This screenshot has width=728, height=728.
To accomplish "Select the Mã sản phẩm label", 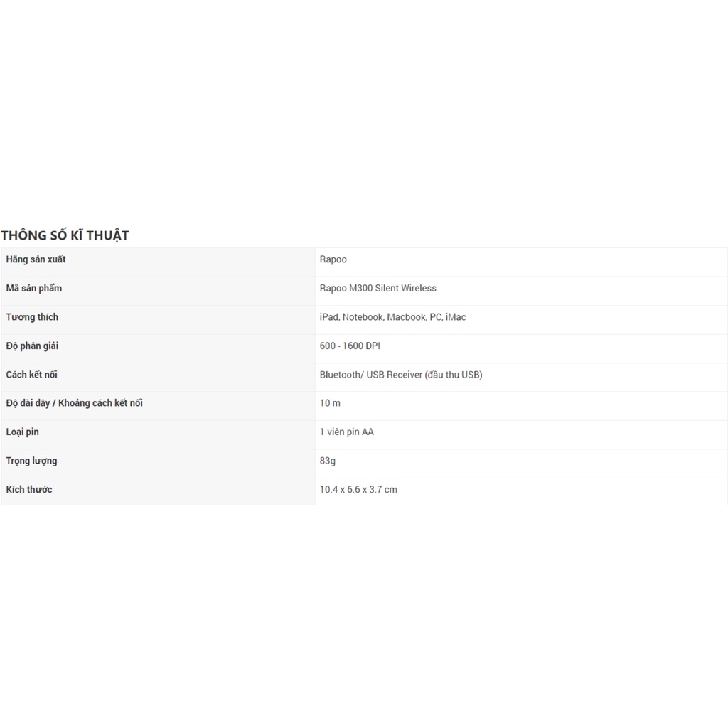I will pyautogui.click(x=34, y=288).
